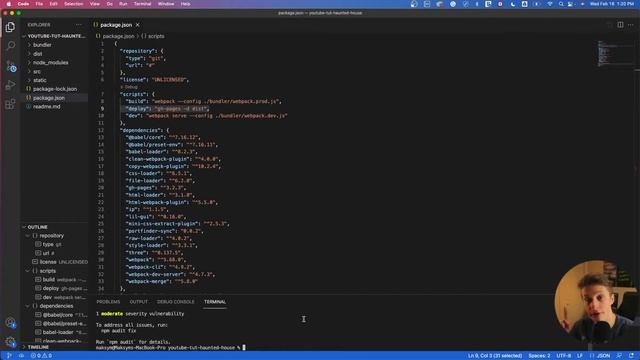This screenshot has width=640, height=360.
Task: Open Manage gear settings icon
Action: [10, 342]
